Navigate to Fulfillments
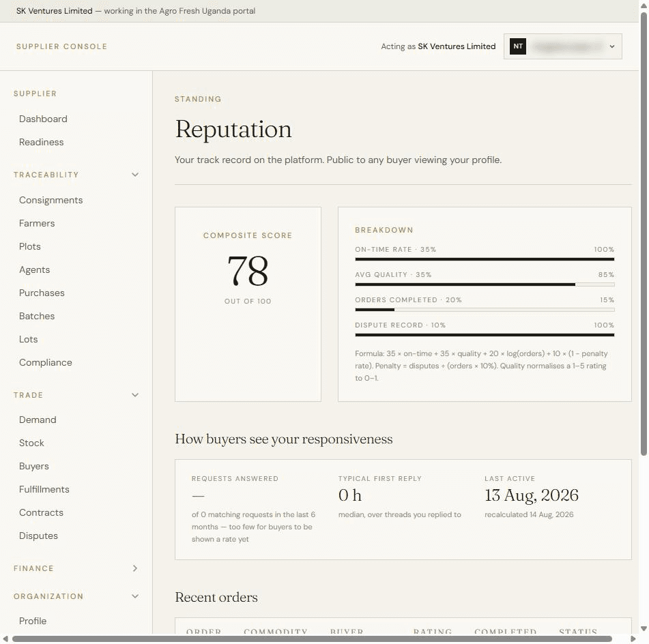 coord(44,489)
